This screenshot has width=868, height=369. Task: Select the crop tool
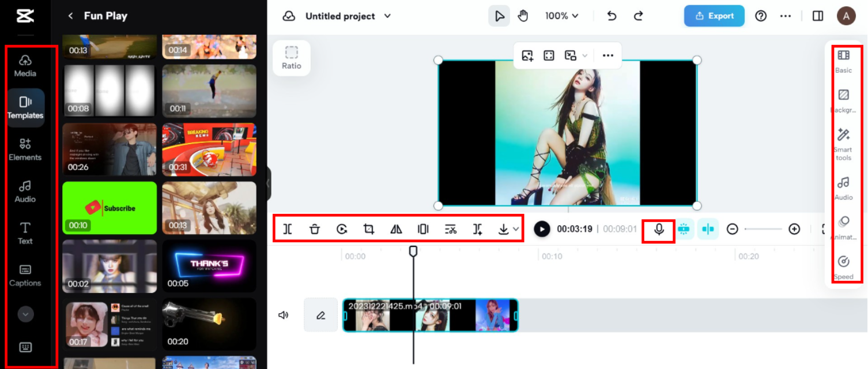click(369, 229)
